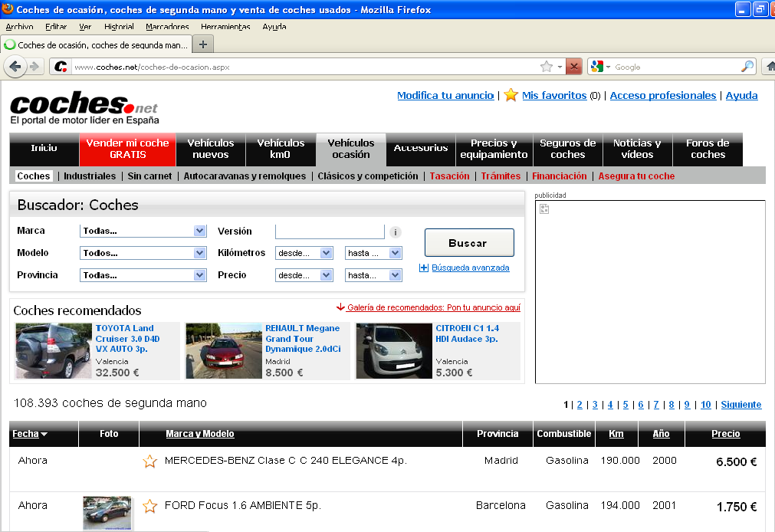Open the Ford Focus listing photo
The height and width of the screenshot is (532, 775).
pos(107,513)
